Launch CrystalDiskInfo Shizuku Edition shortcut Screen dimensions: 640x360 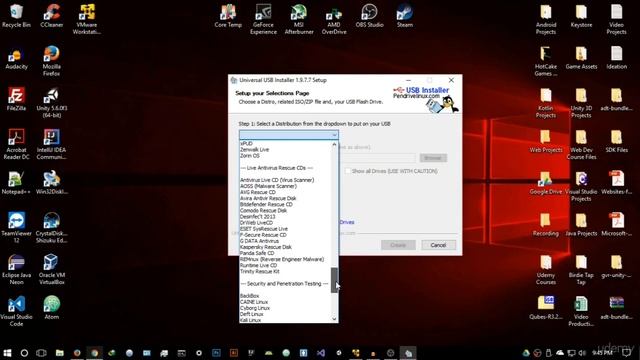tap(51, 228)
